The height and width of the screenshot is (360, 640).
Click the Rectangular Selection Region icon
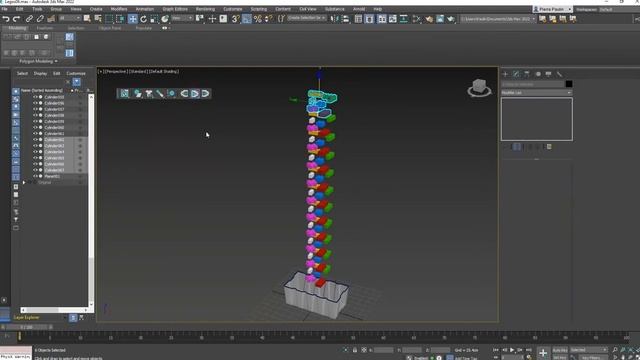pyautogui.click(x=109, y=19)
